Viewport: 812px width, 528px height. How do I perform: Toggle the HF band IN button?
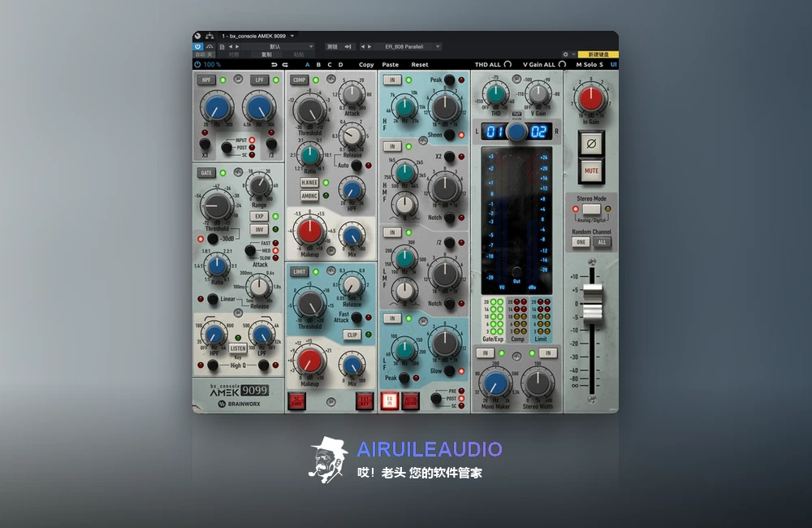click(x=392, y=80)
